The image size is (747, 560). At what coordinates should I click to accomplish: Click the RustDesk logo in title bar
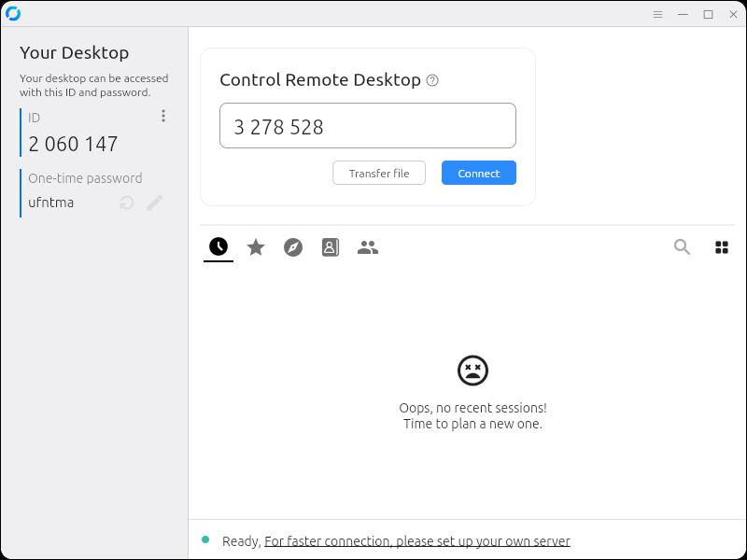tap(13, 14)
